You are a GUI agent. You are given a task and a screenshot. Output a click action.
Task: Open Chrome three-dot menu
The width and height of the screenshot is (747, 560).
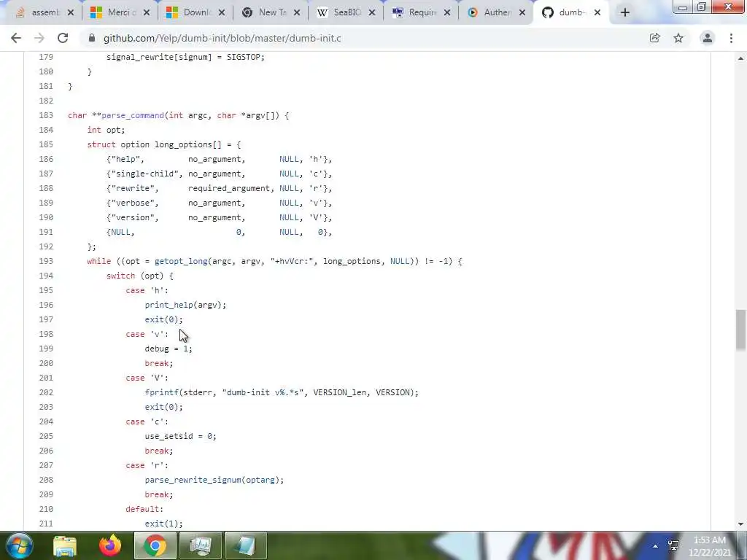[x=731, y=38]
